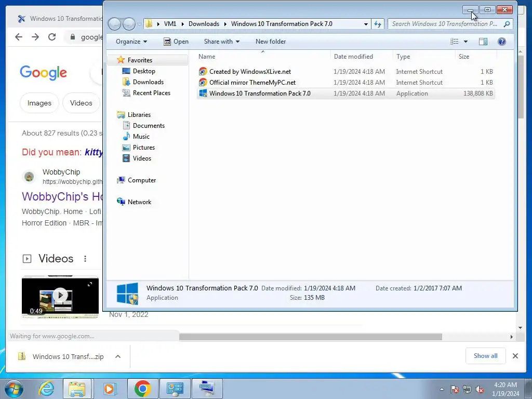532x399 pixels.
Task: Reload the page in Chrome
Action: 52,37
